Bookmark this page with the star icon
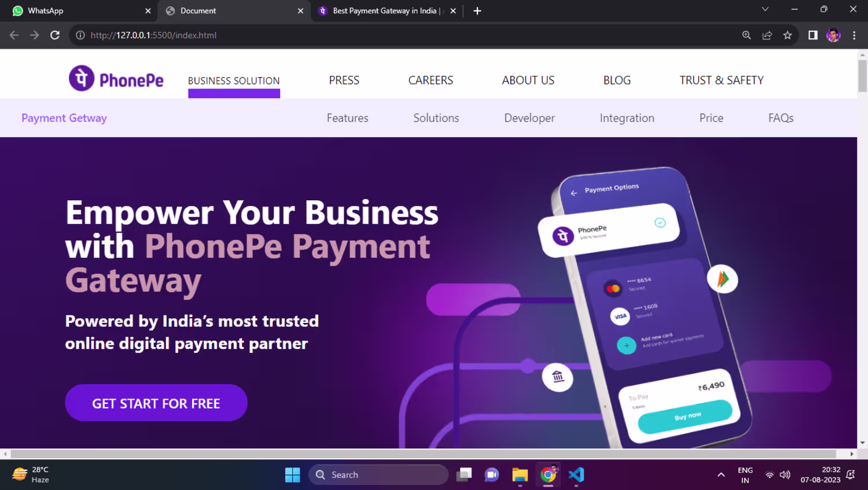The width and height of the screenshot is (868, 490). pyautogui.click(x=788, y=35)
